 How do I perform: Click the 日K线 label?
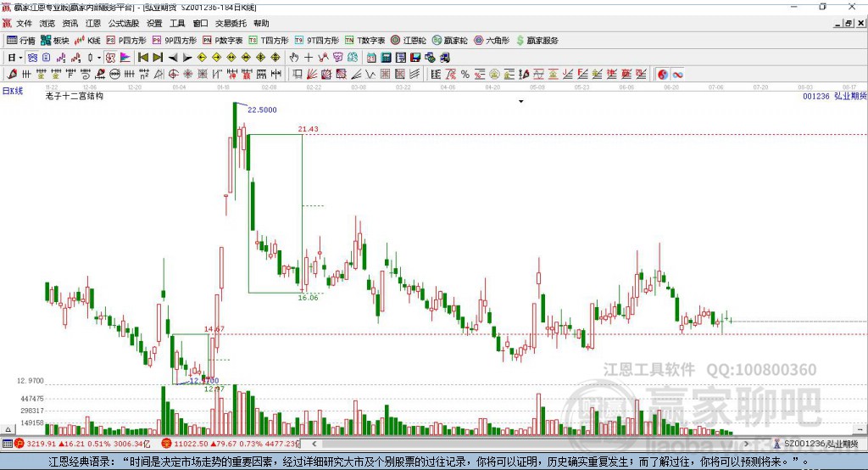click(x=13, y=91)
